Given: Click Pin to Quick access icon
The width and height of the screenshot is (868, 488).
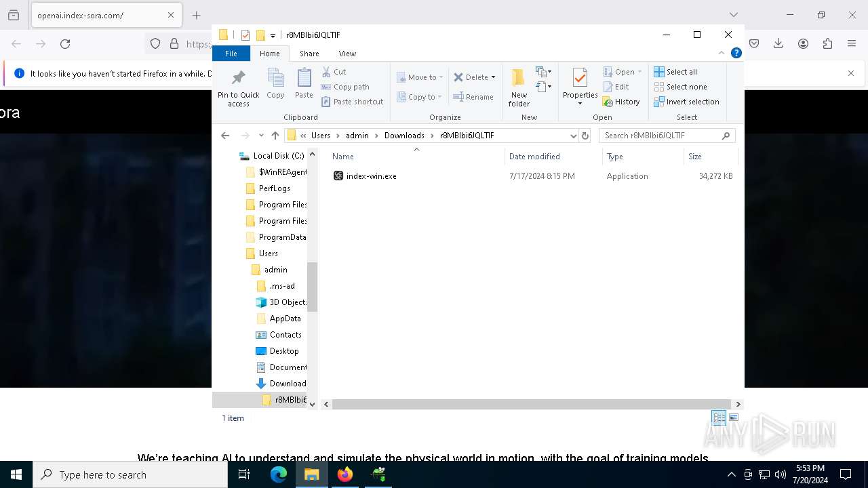Looking at the screenshot, I should (238, 87).
